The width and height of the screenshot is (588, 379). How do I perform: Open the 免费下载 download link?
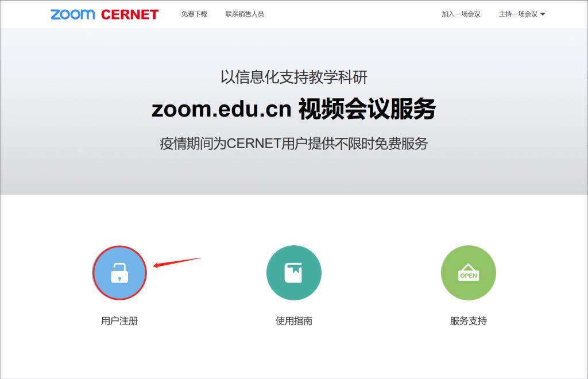[x=194, y=14]
